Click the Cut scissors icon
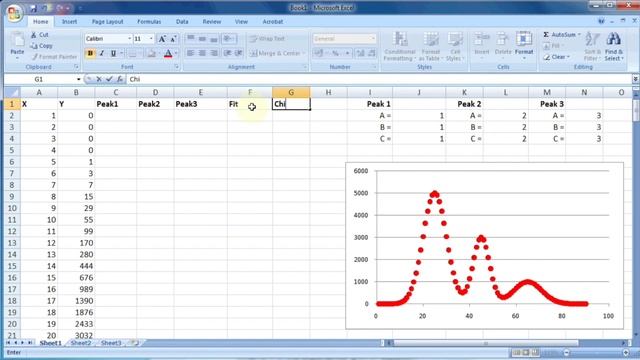640x360 pixels. 34,35
